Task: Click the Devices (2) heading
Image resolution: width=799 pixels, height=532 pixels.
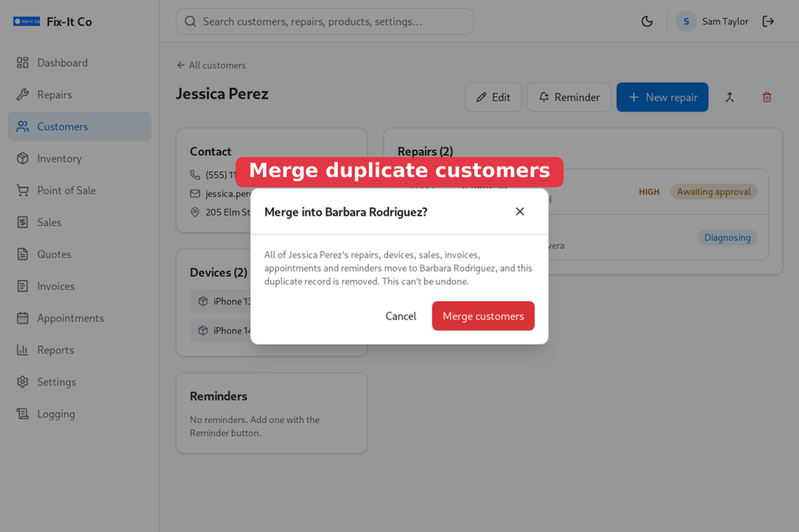Action: [219, 272]
